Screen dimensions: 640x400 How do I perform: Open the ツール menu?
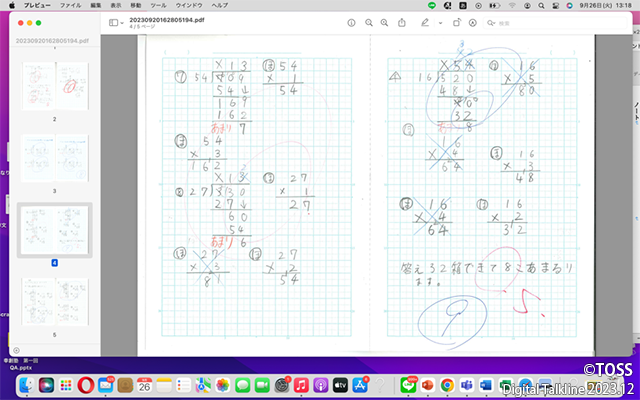point(158,5)
